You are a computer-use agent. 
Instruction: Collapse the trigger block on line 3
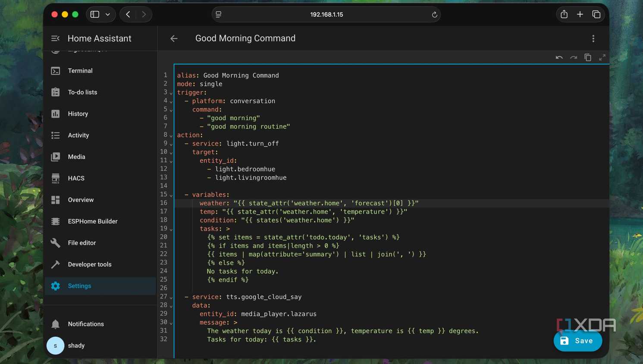click(x=171, y=93)
